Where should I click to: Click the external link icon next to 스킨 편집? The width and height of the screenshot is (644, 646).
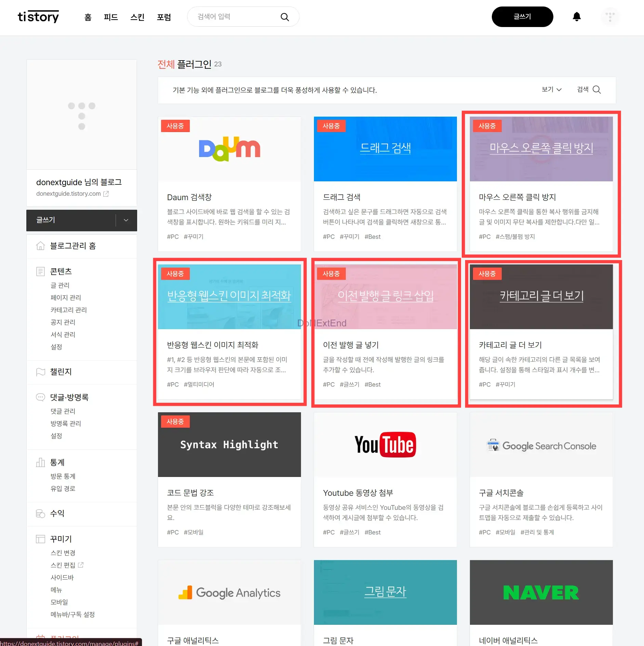(81, 565)
